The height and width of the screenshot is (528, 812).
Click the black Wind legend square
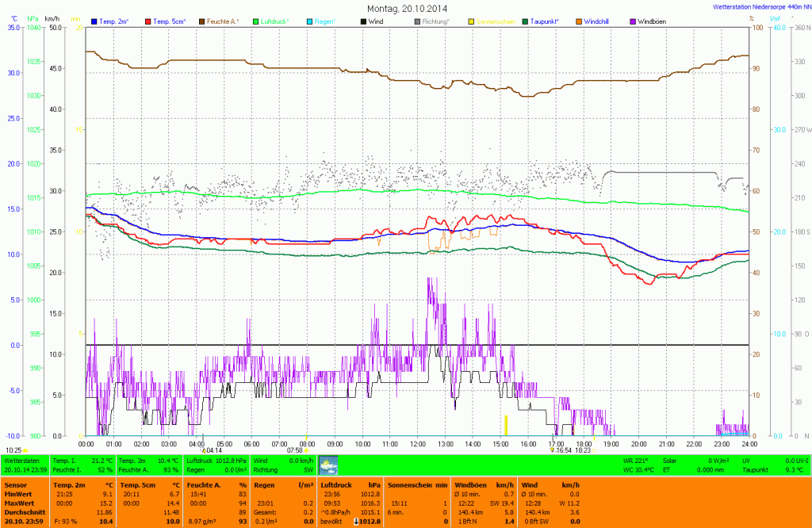[363, 21]
